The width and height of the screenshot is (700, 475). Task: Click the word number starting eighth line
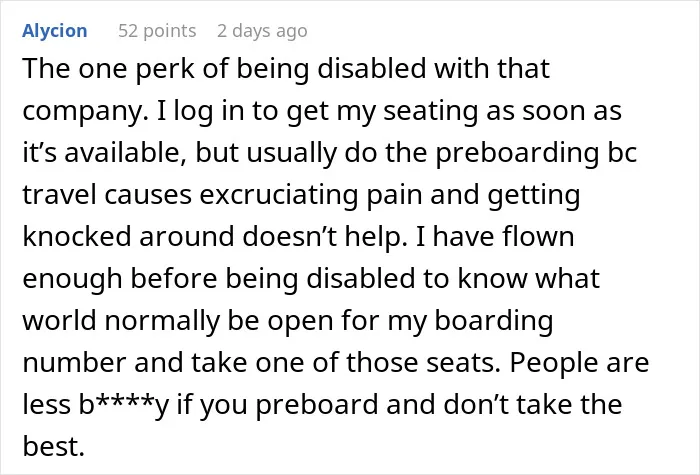pos(75,362)
